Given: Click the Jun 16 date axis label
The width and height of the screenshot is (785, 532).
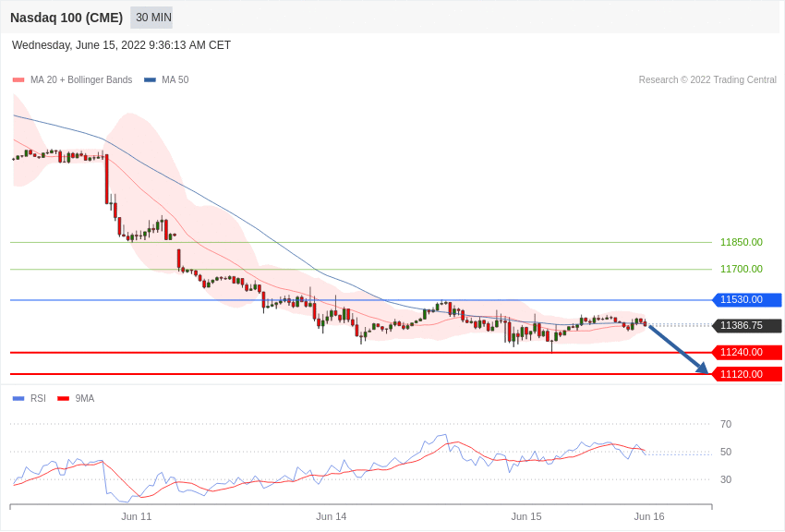Looking at the screenshot, I should click(649, 516).
